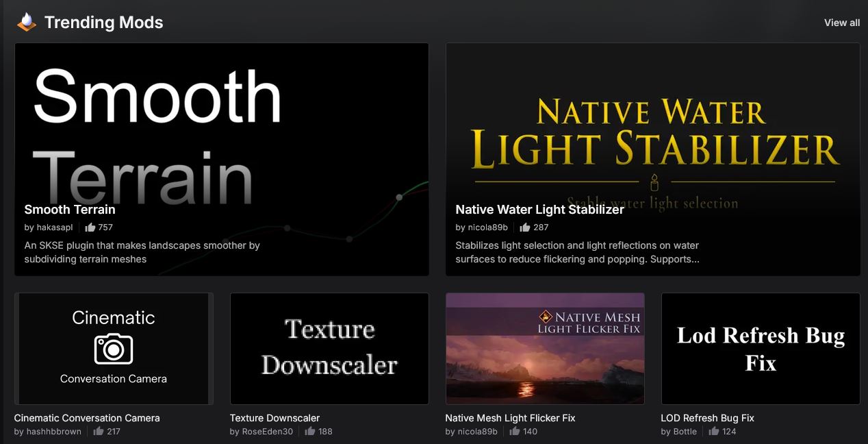Click the 140 endorsements count
Viewport: 868px width, 444px height.
530,432
